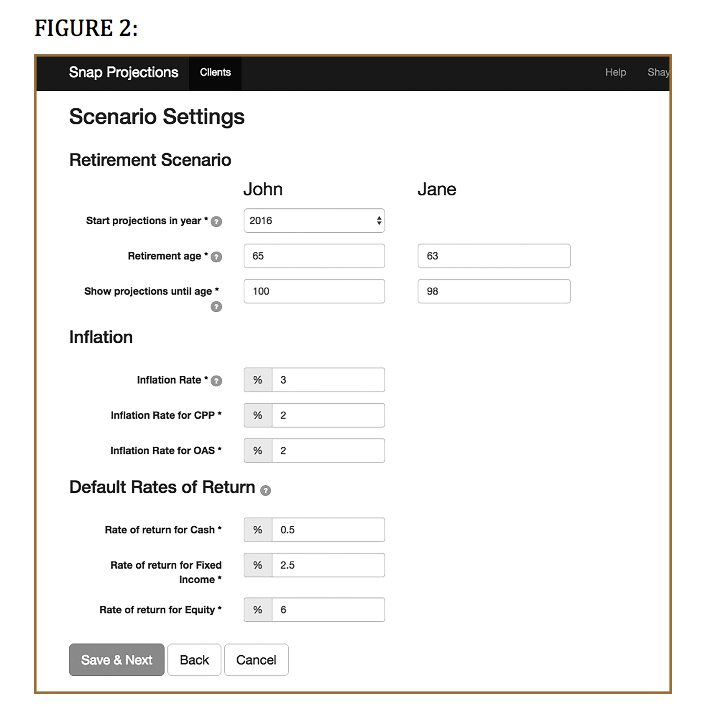This screenshot has width=712, height=722.
Task: Click help icon beside Start projections in year
Action: [216, 221]
